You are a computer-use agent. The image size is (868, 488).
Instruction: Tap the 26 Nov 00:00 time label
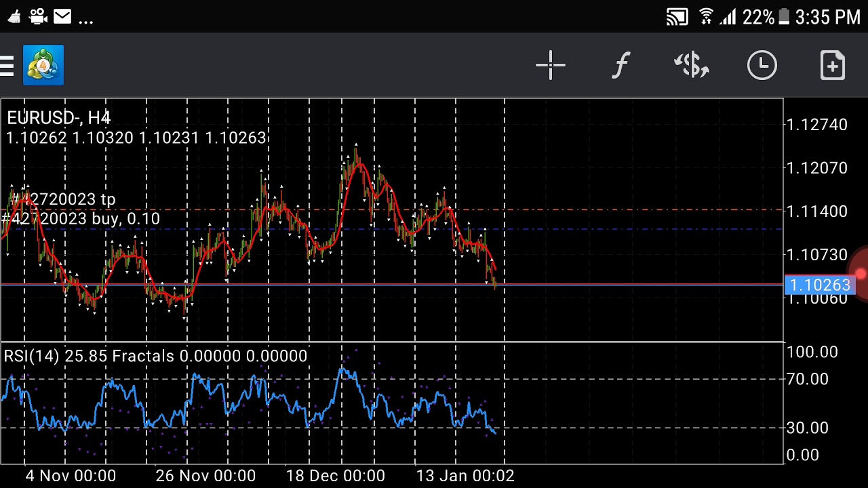point(205,476)
